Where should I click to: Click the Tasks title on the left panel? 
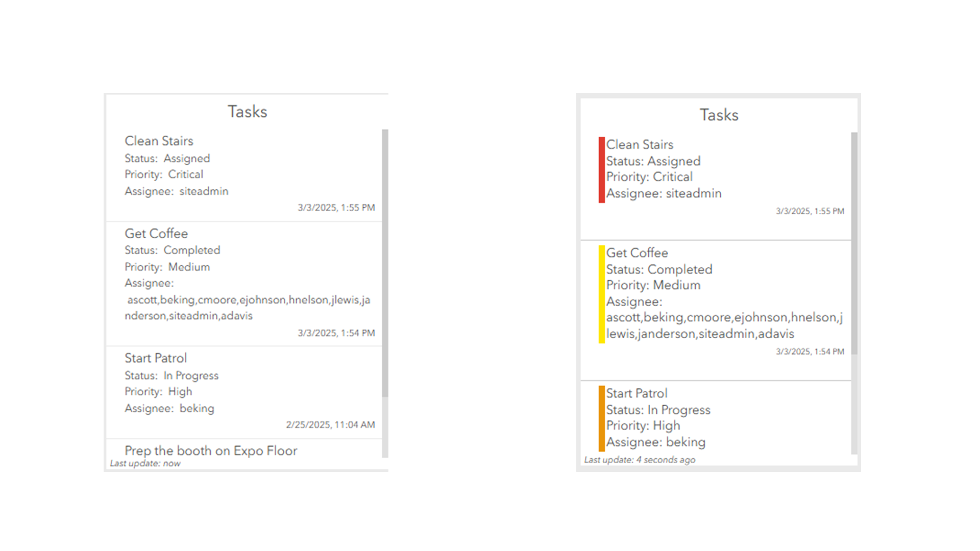point(247,112)
